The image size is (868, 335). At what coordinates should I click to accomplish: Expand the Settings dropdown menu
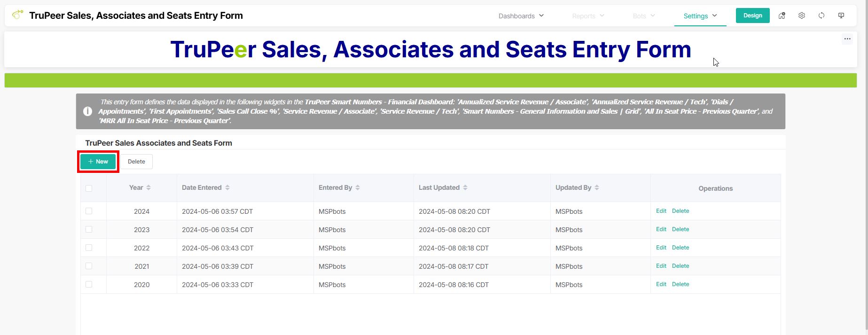[700, 16]
